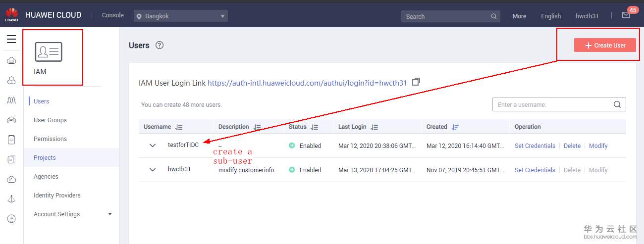Open the More menu in header
The height and width of the screenshot is (244, 644).
point(519,16)
